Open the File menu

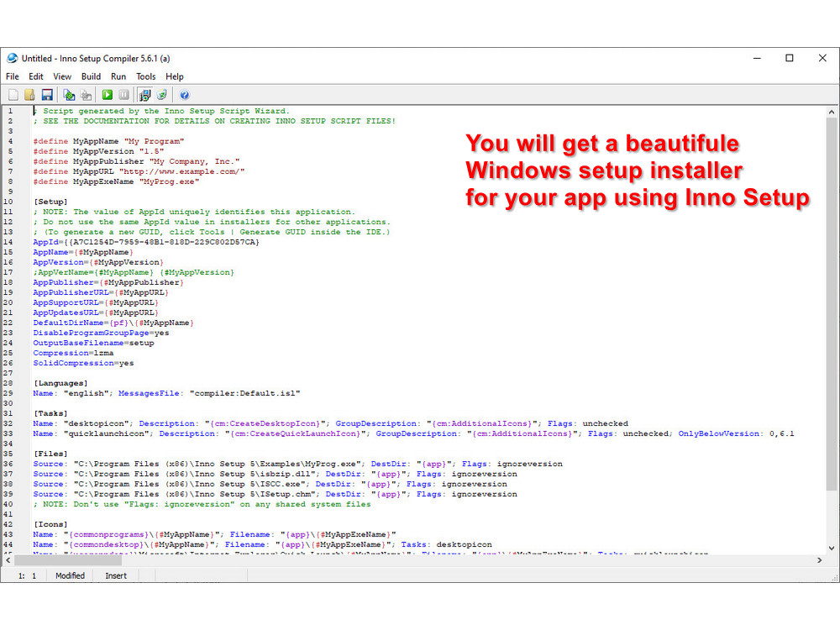tap(13, 76)
